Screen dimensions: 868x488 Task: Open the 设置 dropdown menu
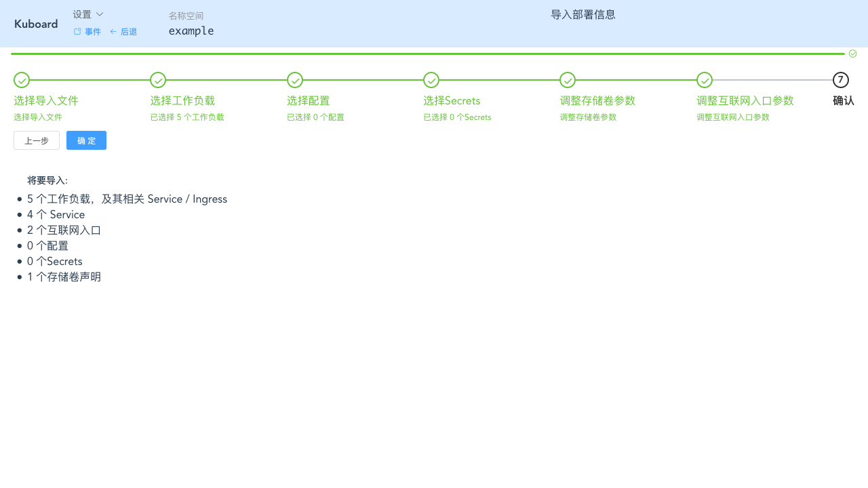87,14
